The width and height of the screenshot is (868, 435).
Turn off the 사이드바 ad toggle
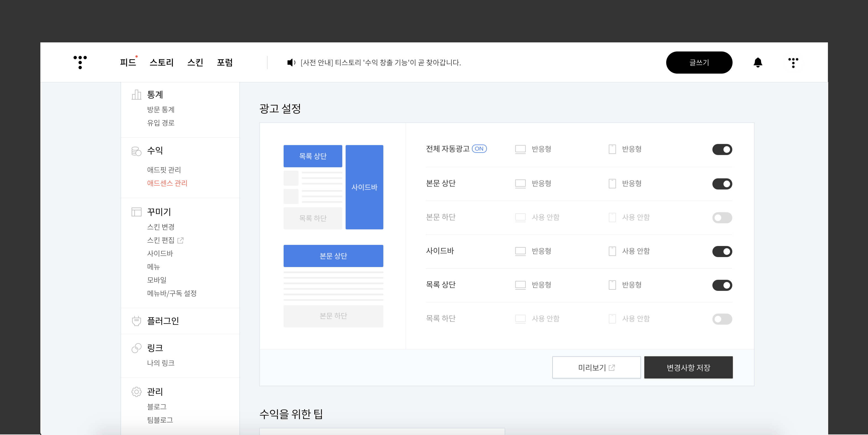(x=722, y=251)
